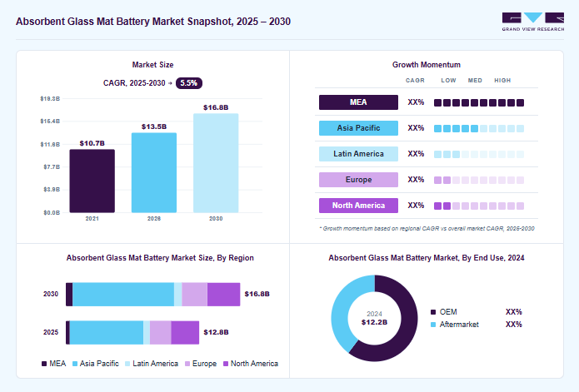This screenshot has height=392, width=579.
Task: Select the XX% CAGR value for Europe
Action: (x=416, y=180)
